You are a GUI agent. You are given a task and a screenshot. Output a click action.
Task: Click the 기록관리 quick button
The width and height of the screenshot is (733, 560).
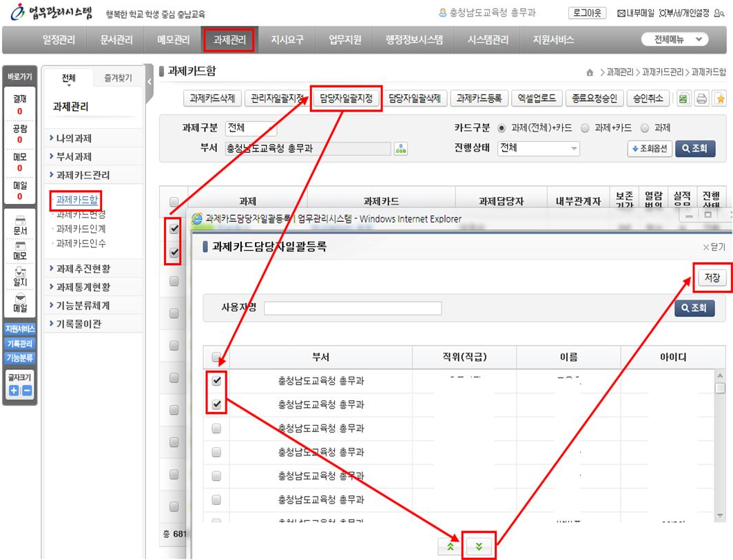[x=20, y=344]
